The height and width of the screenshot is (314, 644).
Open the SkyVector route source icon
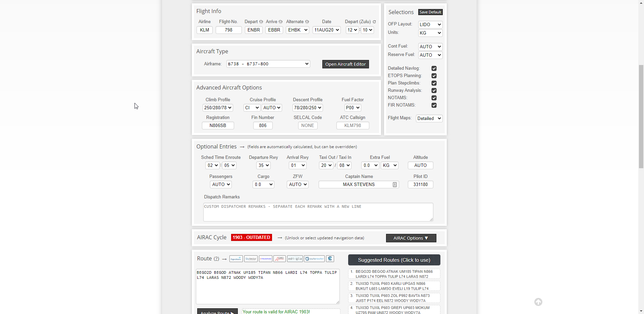[251, 259]
